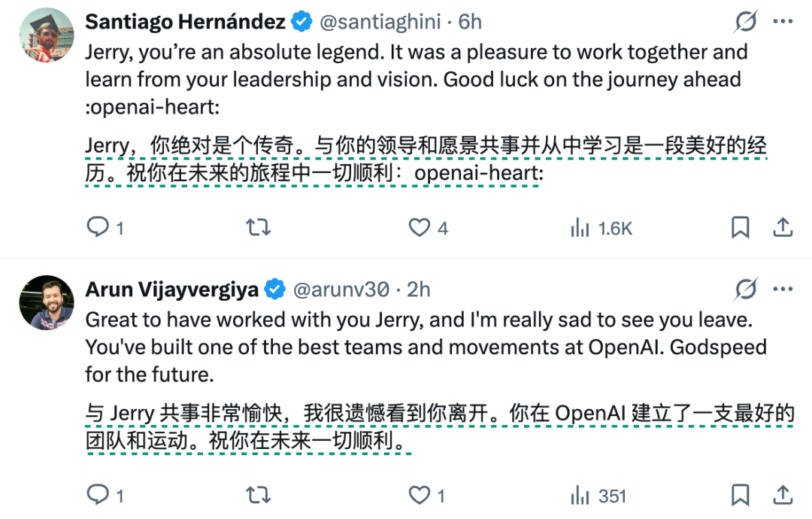Bookmark Santiago Hernández's tweet

pyautogui.click(x=741, y=227)
